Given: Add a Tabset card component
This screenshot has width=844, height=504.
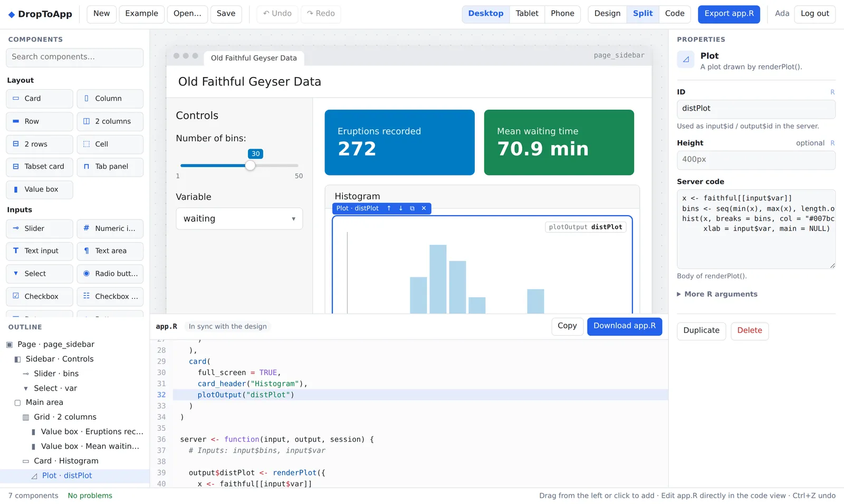Looking at the screenshot, I should [40, 167].
